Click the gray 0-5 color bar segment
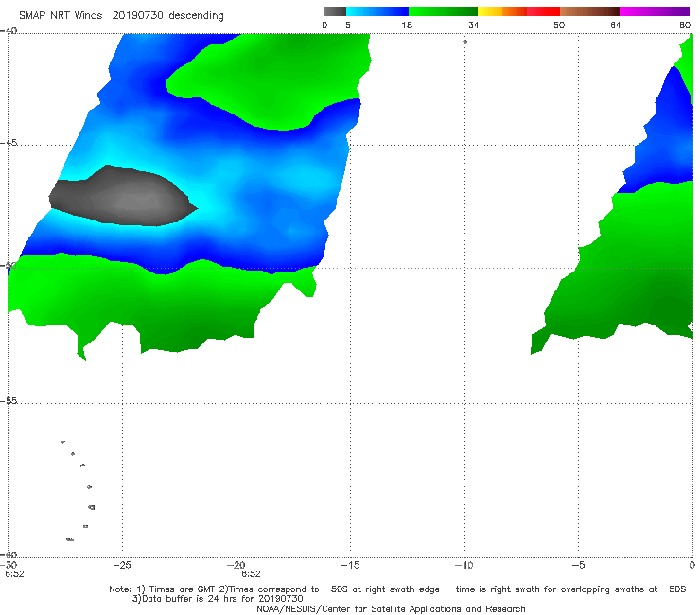Image resolution: width=700 pixels, height=615 pixels. [334, 11]
